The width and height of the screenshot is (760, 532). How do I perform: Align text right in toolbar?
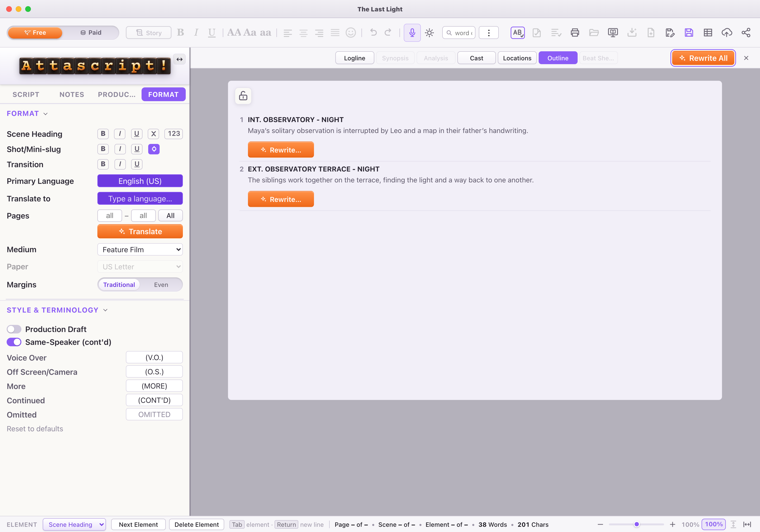click(319, 33)
